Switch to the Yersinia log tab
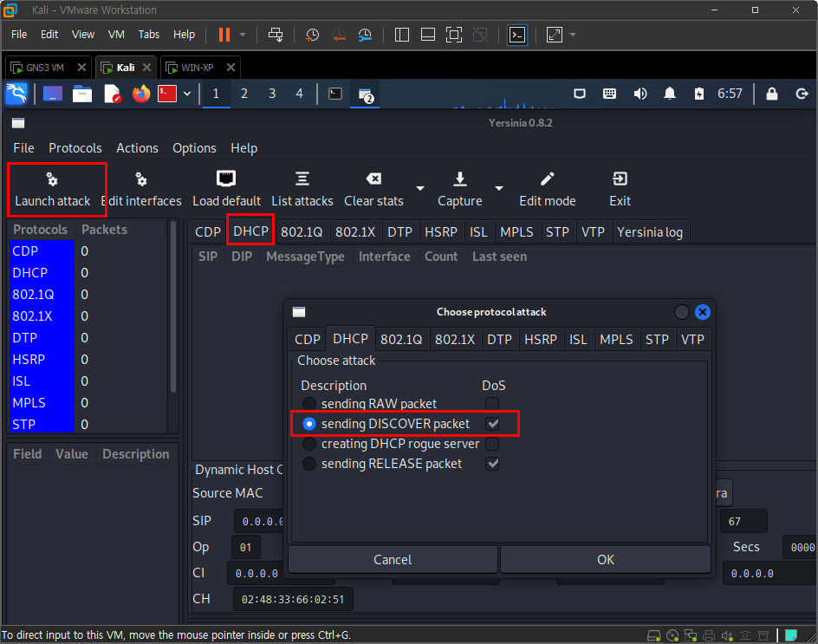The width and height of the screenshot is (818, 644). tap(650, 231)
